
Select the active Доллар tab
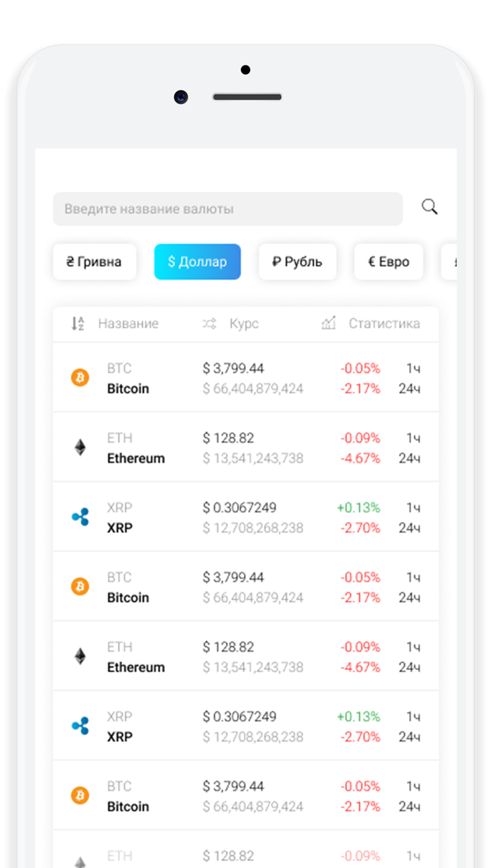[197, 262]
